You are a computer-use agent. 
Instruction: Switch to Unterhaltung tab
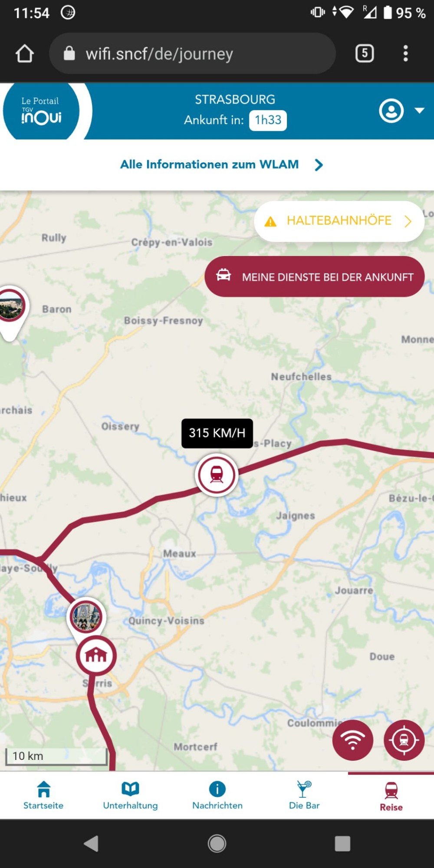[130, 796]
